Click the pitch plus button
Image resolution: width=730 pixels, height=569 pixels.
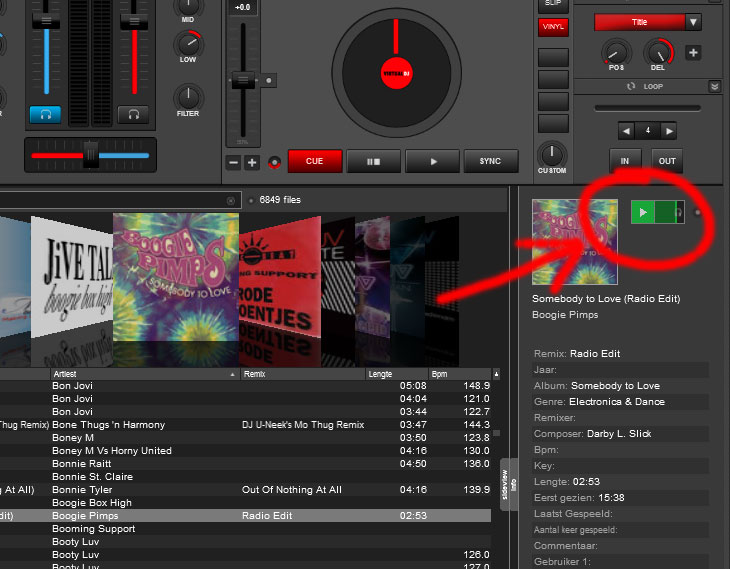point(252,163)
